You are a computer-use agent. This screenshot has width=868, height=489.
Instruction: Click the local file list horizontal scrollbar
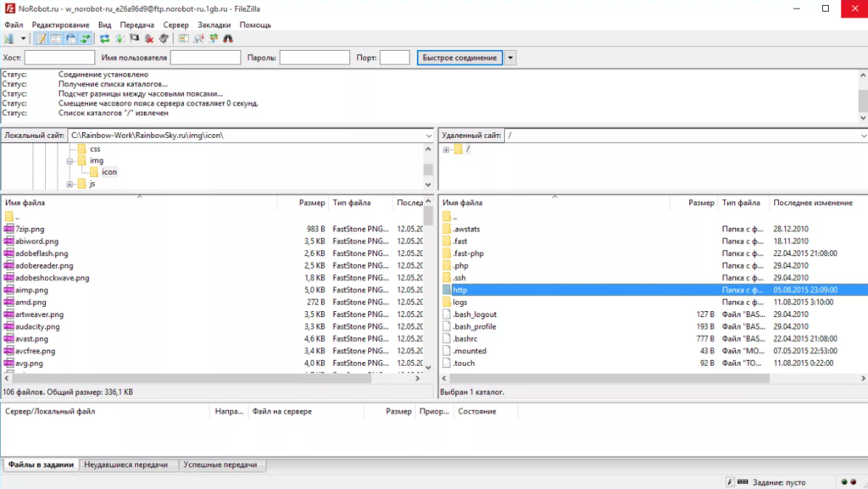(192, 378)
